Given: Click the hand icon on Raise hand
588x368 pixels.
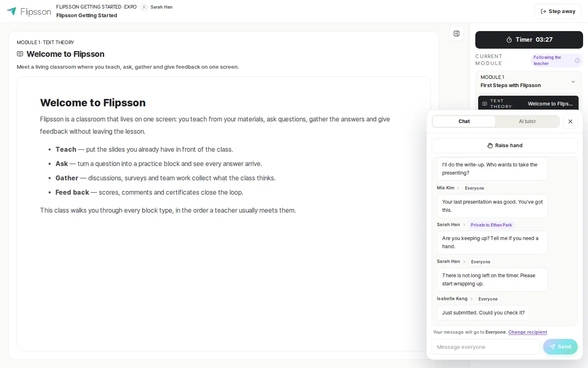Looking at the screenshot, I should (490, 146).
